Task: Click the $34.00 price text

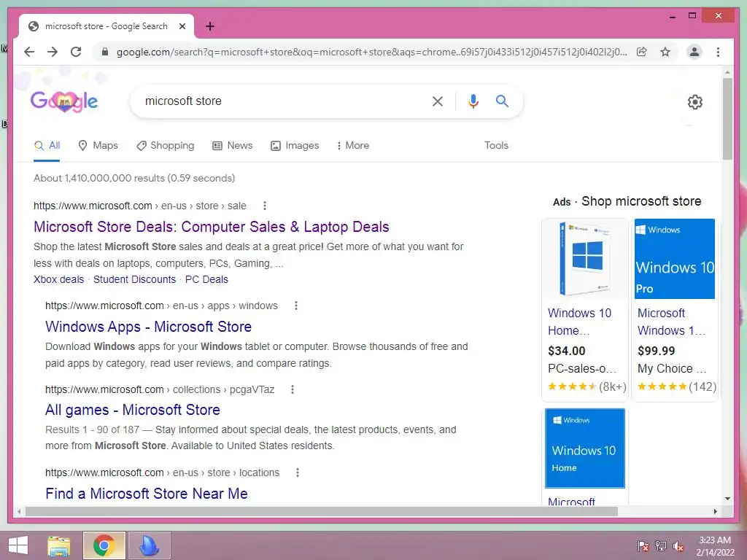Action: tap(566, 351)
